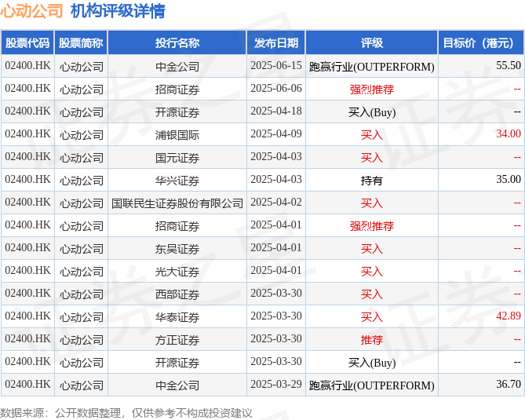
Task: Select the date in 华兴证券 row
Action: [x=276, y=180]
